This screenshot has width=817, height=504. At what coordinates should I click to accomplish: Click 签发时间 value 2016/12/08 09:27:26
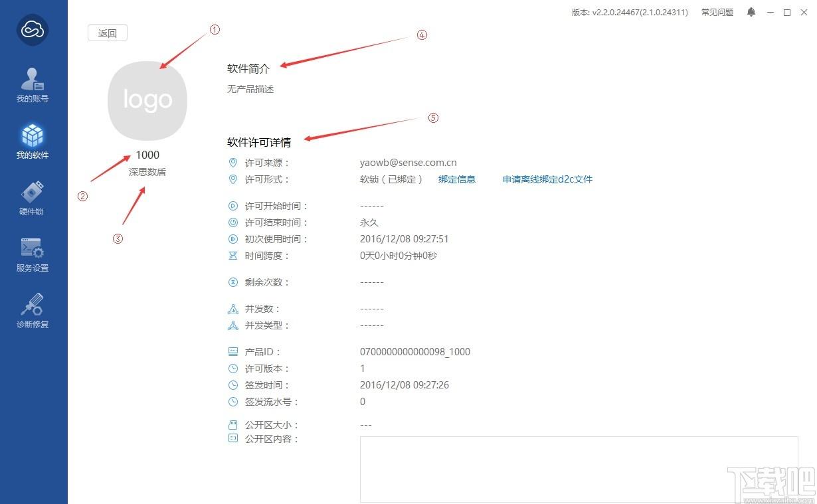click(405, 385)
